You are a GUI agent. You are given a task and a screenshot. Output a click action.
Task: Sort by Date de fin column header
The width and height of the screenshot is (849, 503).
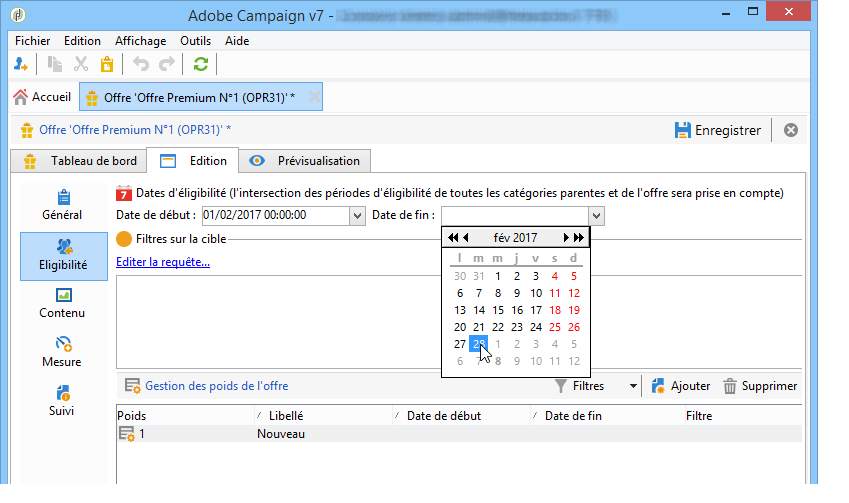[607, 416]
